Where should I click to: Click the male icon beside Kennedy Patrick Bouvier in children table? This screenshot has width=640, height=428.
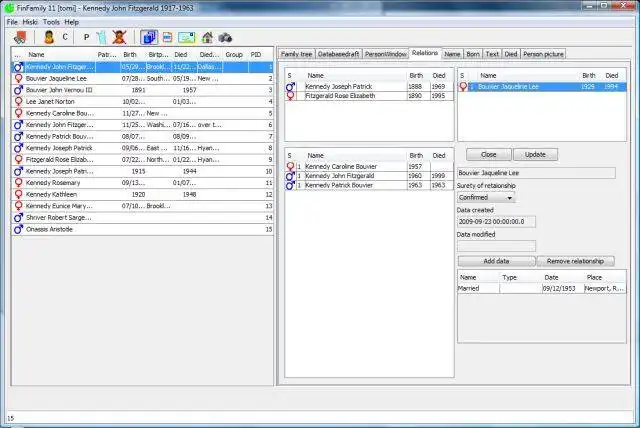[290, 185]
